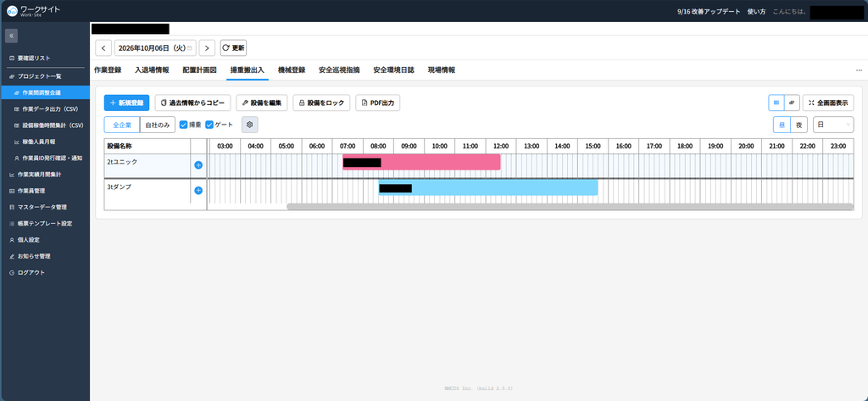868x401 pixels.
Task: Open the calendar icon in the date field
Action: tap(189, 48)
